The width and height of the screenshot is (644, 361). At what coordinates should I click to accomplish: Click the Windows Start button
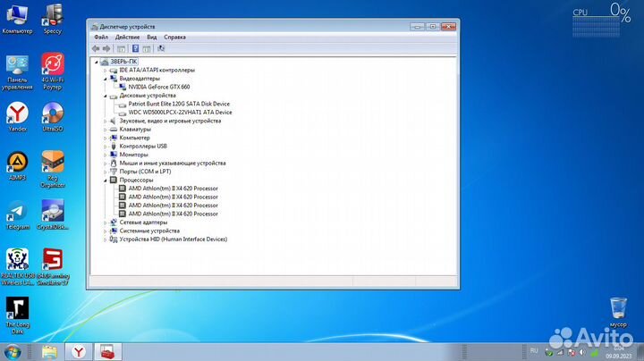coord(16,350)
